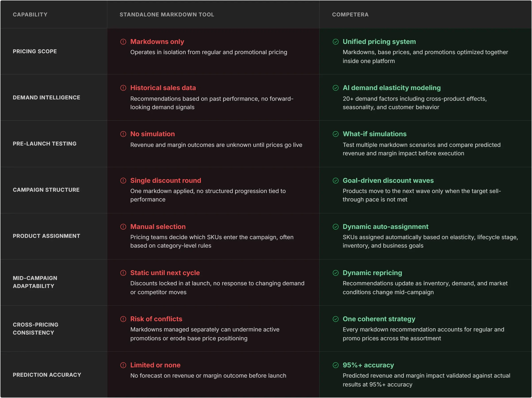Image resolution: width=532 pixels, height=398 pixels.
Task: Click checkmark icon beside One coherent strategy
Action: (336, 319)
